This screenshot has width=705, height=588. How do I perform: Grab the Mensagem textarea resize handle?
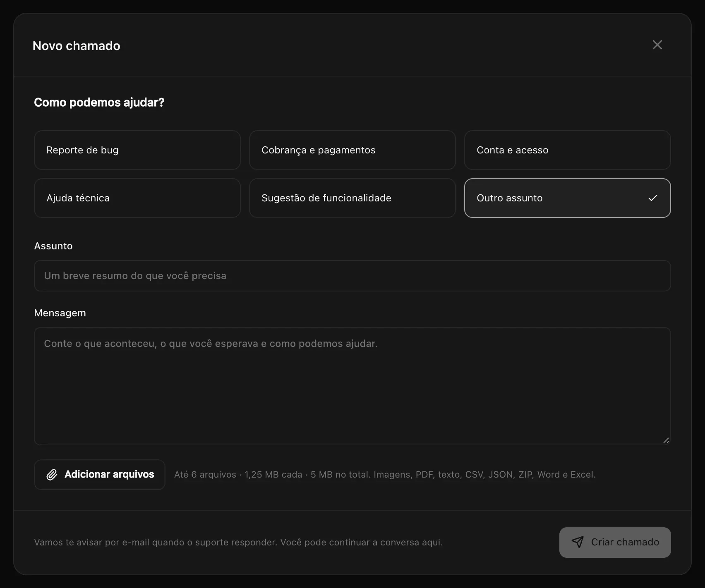(x=666, y=440)
